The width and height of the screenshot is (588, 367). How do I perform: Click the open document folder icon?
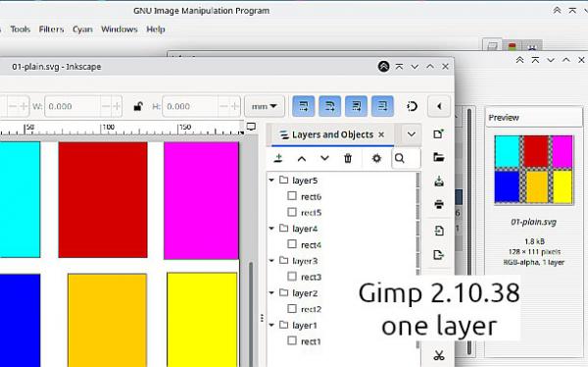coord(439,157)
